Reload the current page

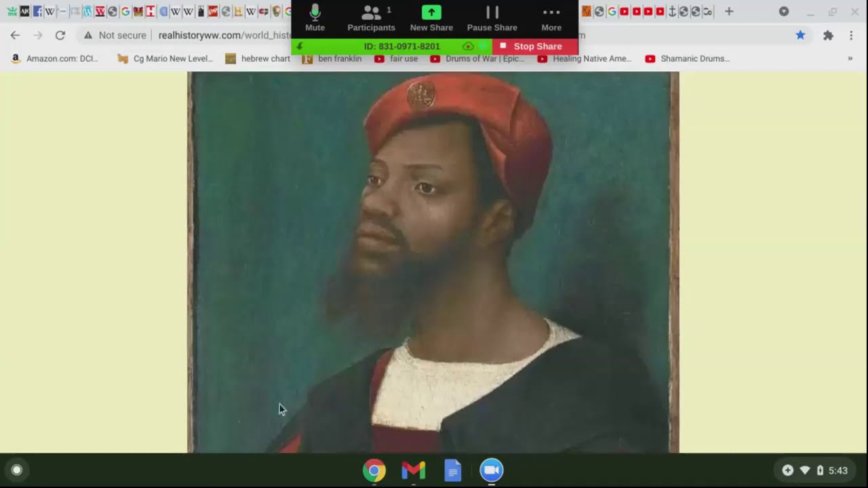(x=60, y=35)
